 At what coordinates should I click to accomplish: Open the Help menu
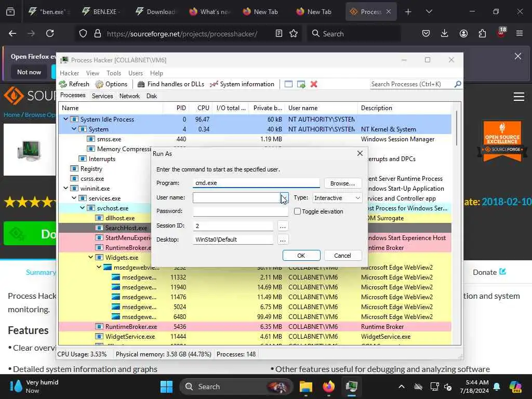(x=156, y=73)
